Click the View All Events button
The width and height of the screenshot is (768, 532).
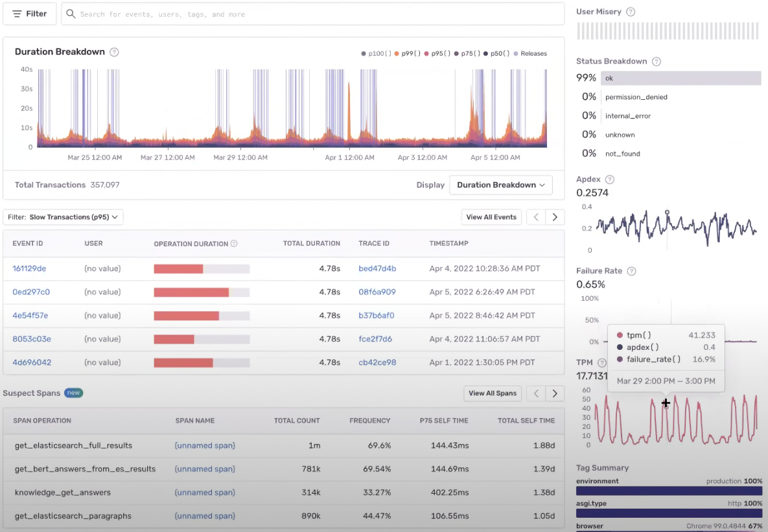(491, 217)
